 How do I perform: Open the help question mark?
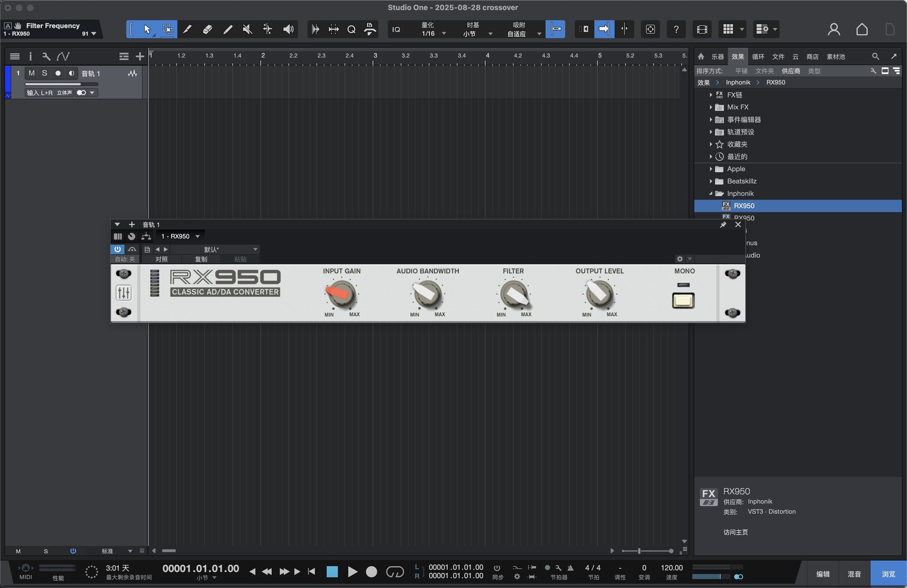click(676, 29)
